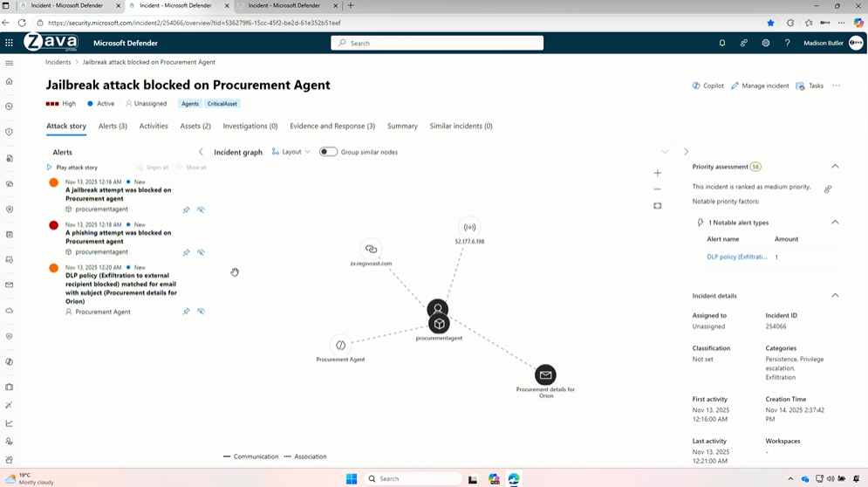The height and width of the screenshot is (487, 868).
Task: Open a new browser tab
Action: [351, 5]
